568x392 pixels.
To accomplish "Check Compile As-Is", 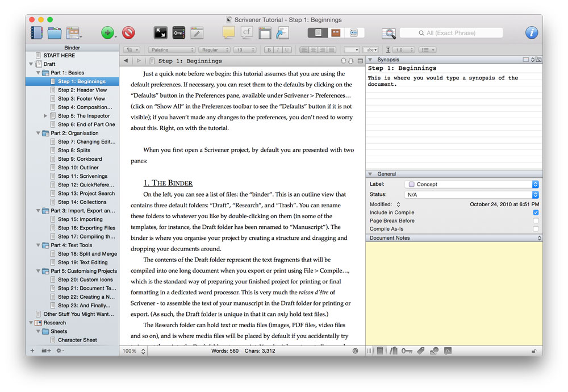I will tap(536, 229).
